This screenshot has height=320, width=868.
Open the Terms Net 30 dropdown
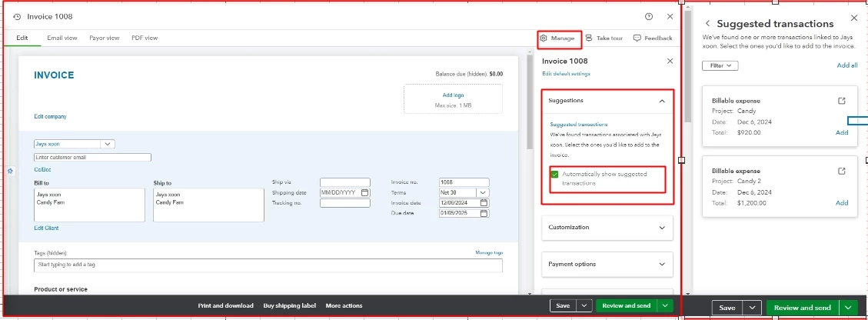pyautogui.click(x=484, y=192)
